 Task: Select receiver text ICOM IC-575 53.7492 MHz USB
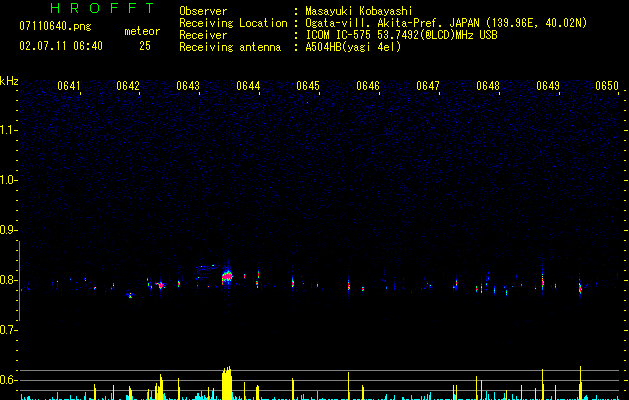pos(401,35)
